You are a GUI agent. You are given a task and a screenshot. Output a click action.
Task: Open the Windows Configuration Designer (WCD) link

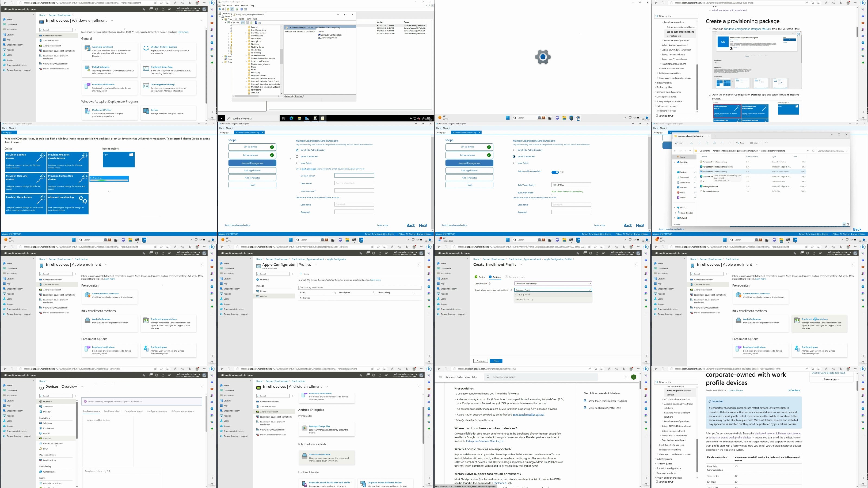click(x=747, y=29)
